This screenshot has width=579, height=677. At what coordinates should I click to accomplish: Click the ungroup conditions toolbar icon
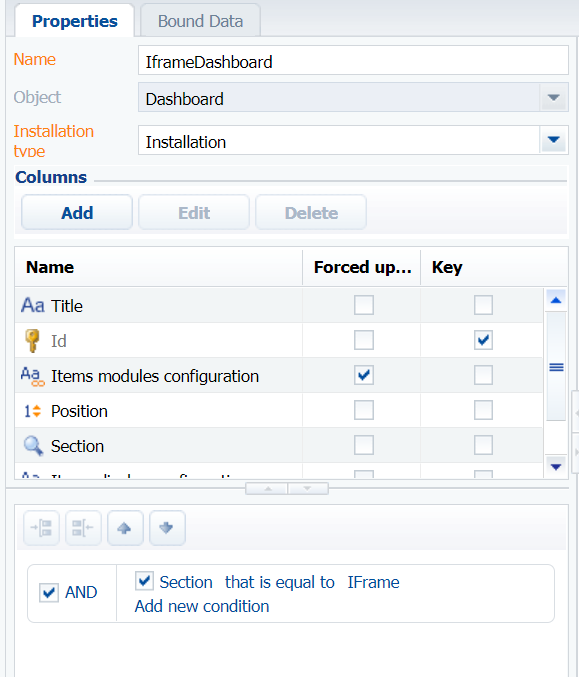83,528
